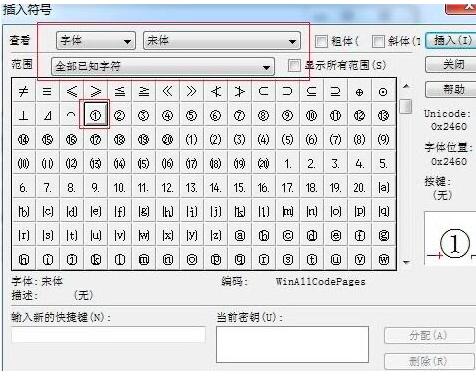Click the 关闭 button
The image size is (476, 377).
click(451, 64)
